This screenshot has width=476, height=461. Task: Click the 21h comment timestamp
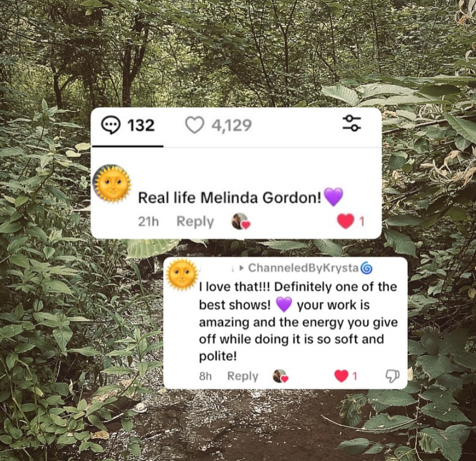pos(149,221)
